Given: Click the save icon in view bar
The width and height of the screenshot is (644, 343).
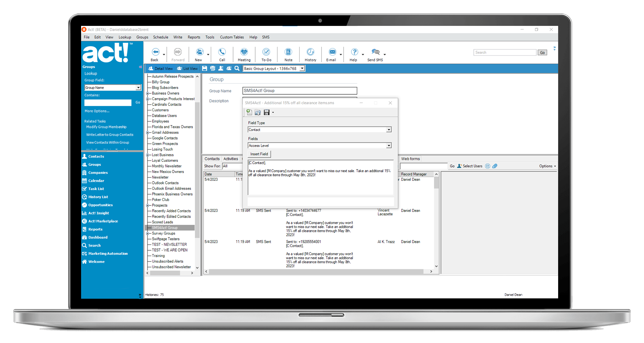Looking at the screenshot, I should [x=204, y=68].
